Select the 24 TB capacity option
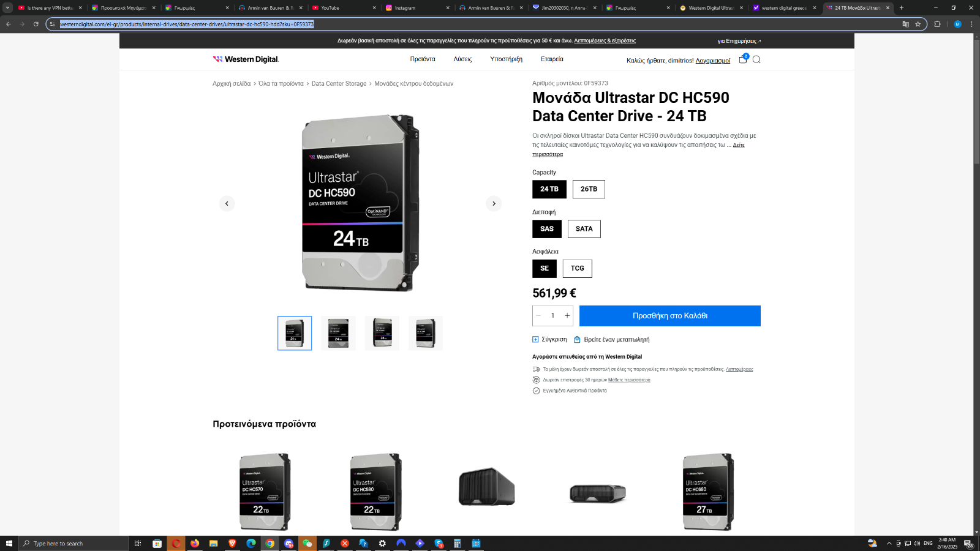 tap(549, 189)
